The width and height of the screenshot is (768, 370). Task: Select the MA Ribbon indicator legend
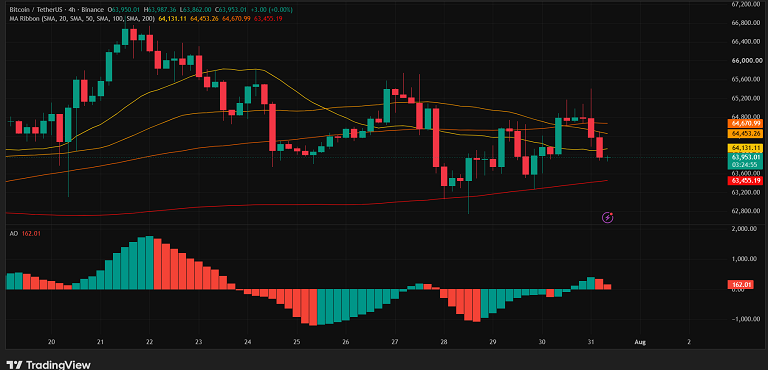point(81,19)
